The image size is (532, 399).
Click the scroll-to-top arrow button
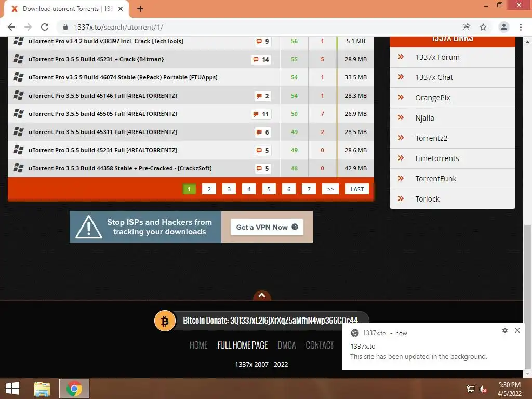[262, 296]
